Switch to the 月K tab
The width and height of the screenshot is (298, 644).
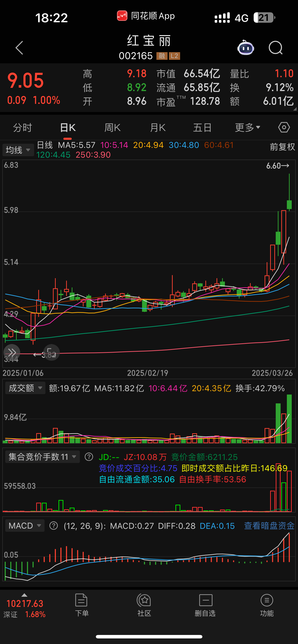[x=158, y=128]
